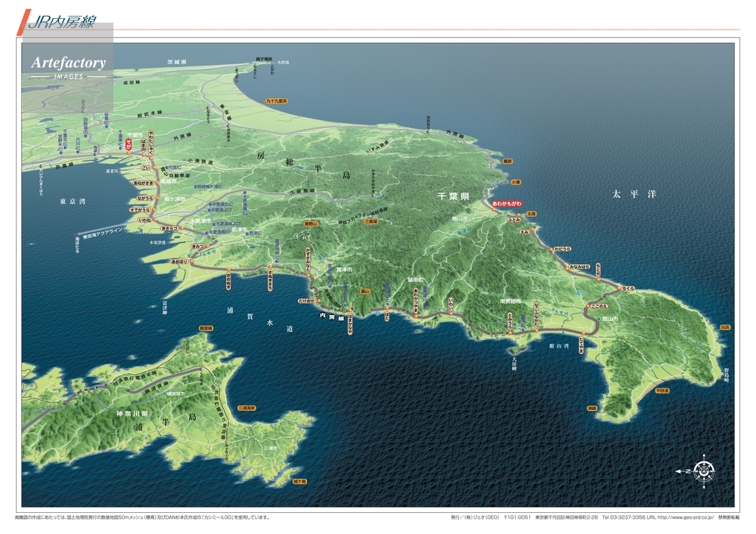
Task: Click the 観音崎 cape label
Action: pos(206,329)
